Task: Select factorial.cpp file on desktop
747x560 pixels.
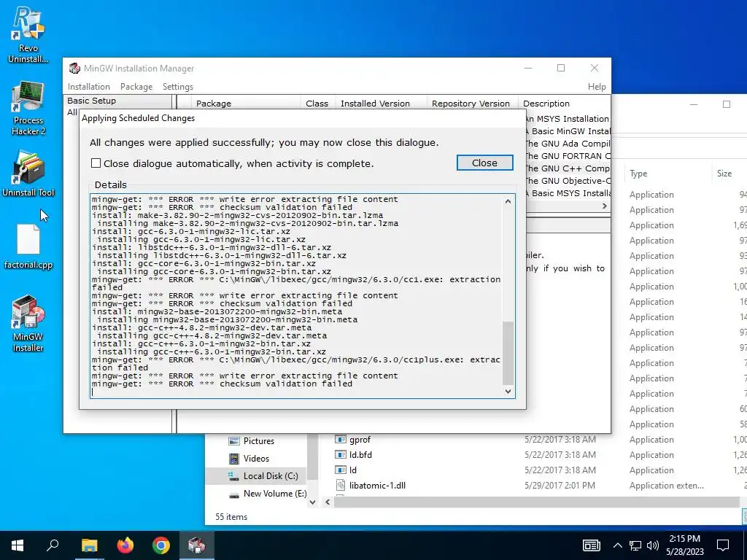Action: [x=28, y=246]
